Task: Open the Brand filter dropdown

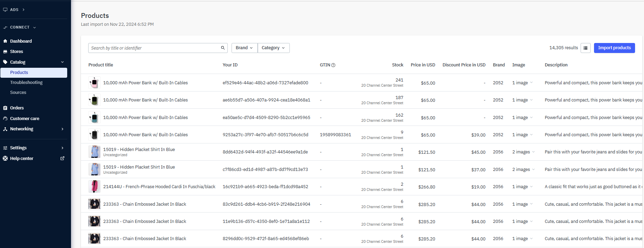Action: [x=244, y=48]
